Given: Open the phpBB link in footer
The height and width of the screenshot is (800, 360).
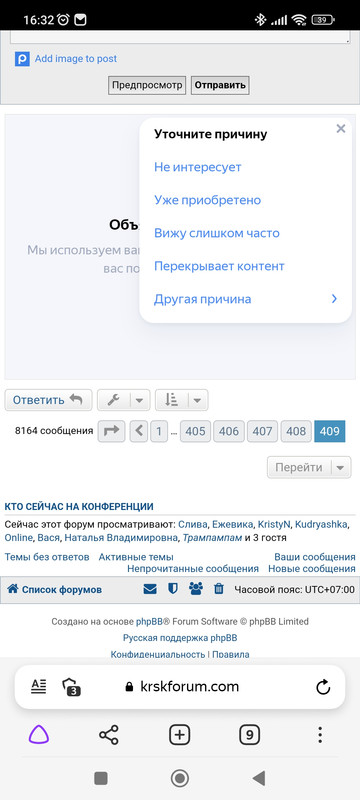Looking at the screenshot, I should point(149,622).
